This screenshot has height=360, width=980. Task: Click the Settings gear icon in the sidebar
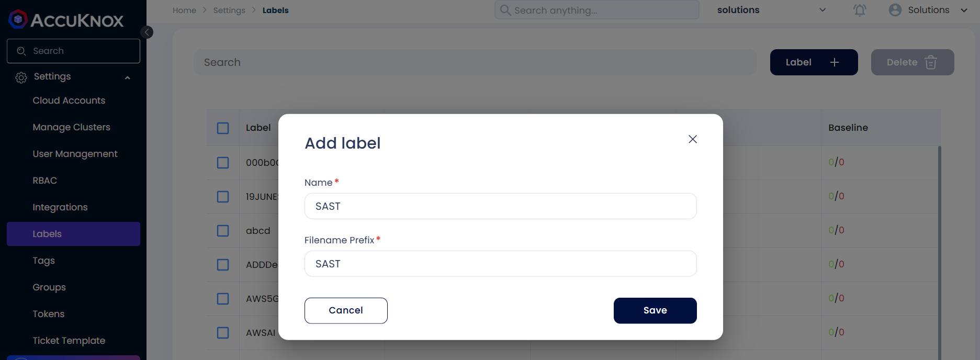pyautogui.click(x=21, y=77)
